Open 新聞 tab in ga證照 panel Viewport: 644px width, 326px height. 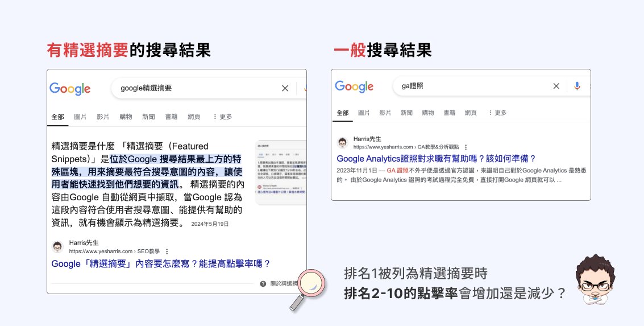406,113
